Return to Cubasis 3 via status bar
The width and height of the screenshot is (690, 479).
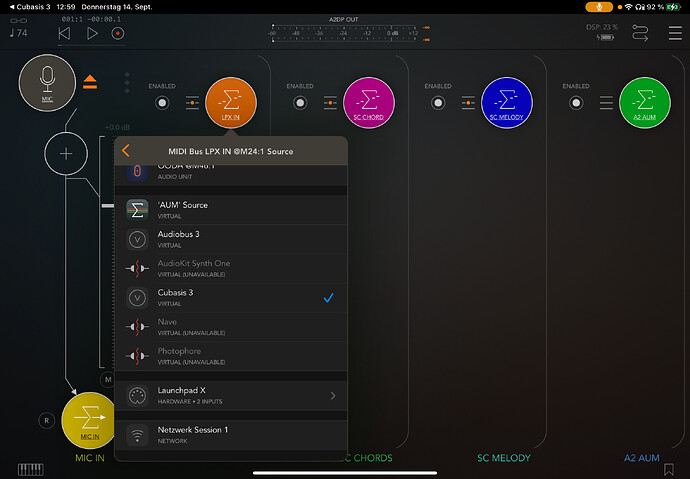point(30,7)
